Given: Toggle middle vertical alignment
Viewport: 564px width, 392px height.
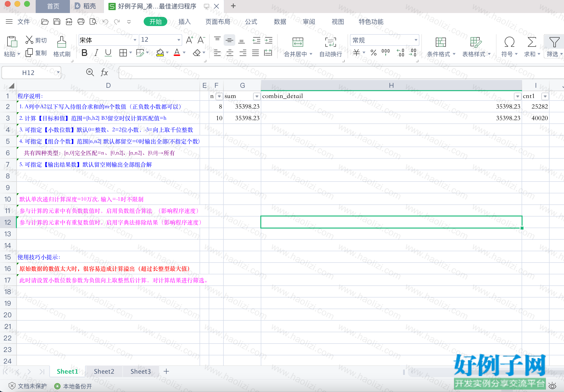Looking at the screenshot, I should click(x=230, y=40).
